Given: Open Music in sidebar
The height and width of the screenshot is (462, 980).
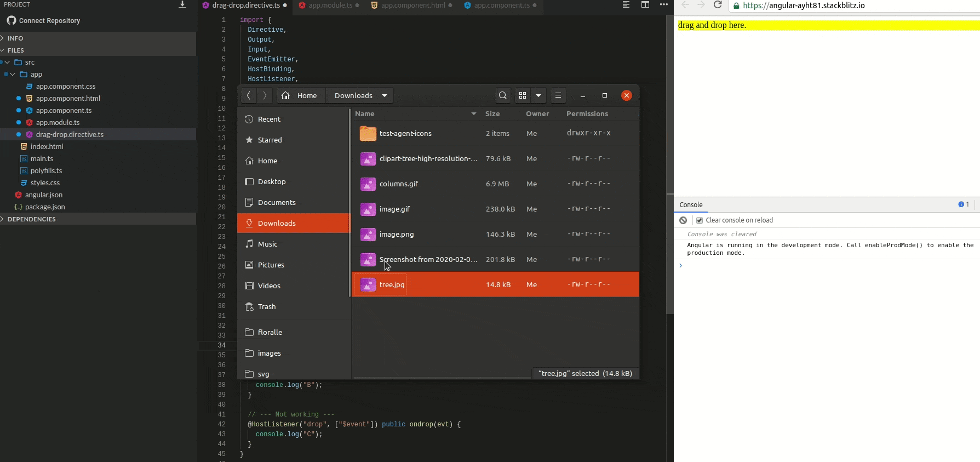Looking at the screenshot, I should point(294,244).
